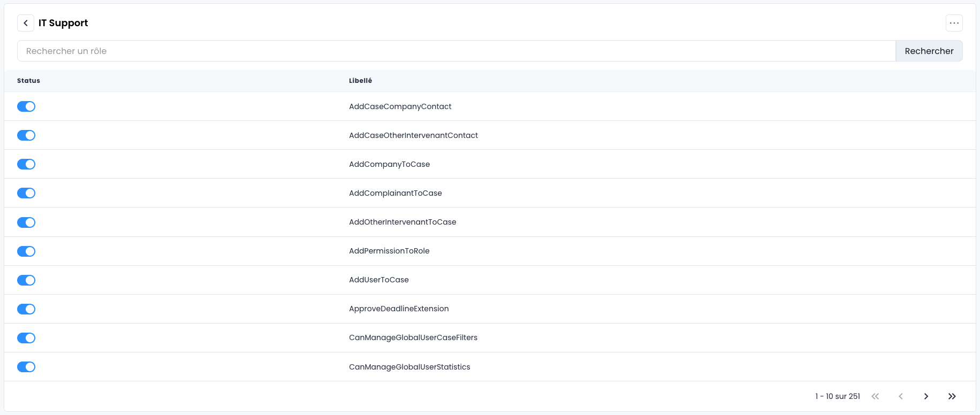
Task: Jump to the first page of permissions
Action: [x=875, y=396]
